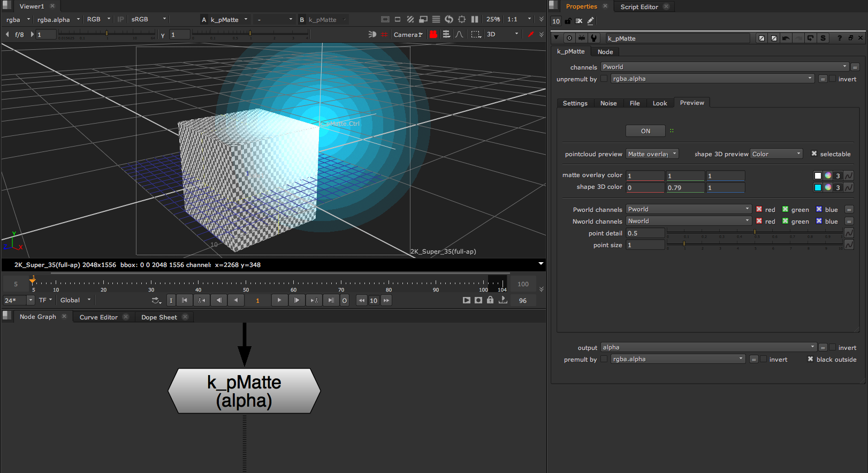Click the pencil edit icon in Properties
The height and width of the screenshot is (473, 868).
pos(591,21)
